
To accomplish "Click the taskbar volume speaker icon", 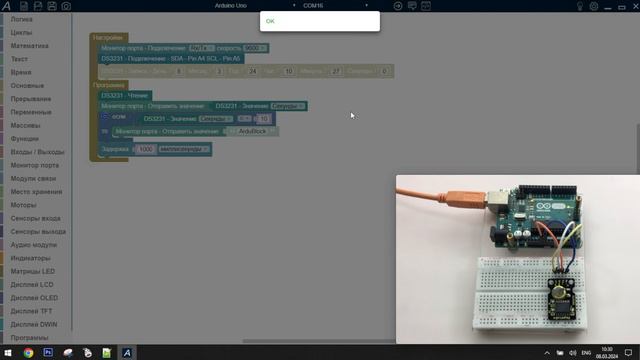I will point(573,353).
